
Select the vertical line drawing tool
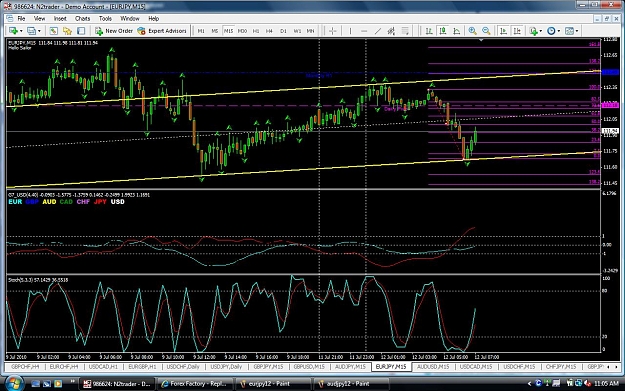350,31
